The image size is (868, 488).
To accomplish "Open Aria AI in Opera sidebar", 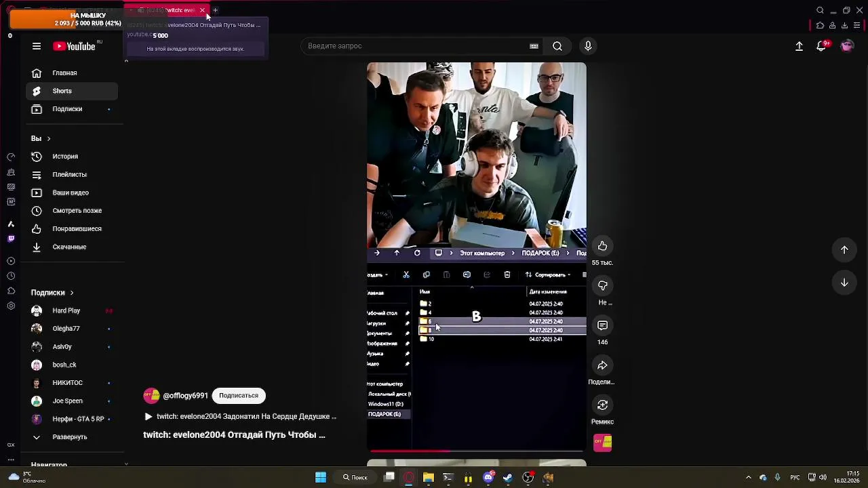I will [11, 224].
